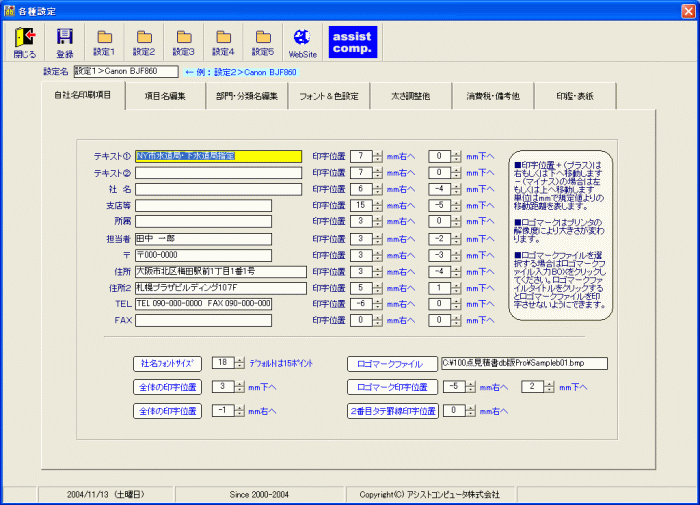Open the 設定4 folder icon
Viewport: 700px width, 505px height.
click(x=223, y=42)
